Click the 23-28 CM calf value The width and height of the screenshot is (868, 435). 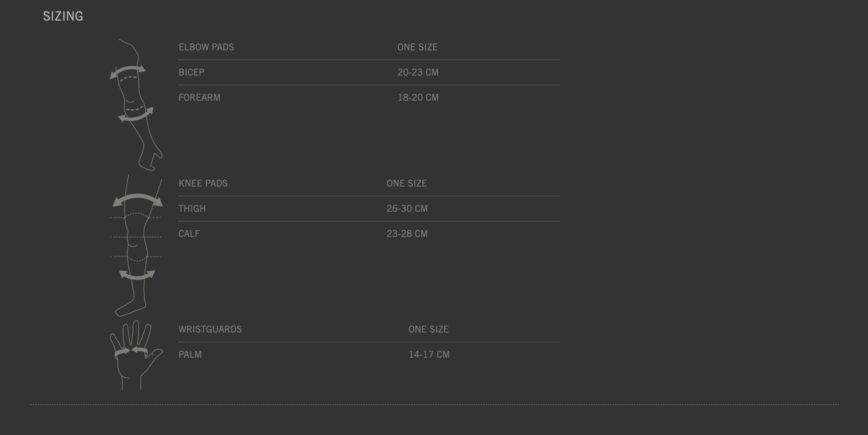tap(407, 234)
